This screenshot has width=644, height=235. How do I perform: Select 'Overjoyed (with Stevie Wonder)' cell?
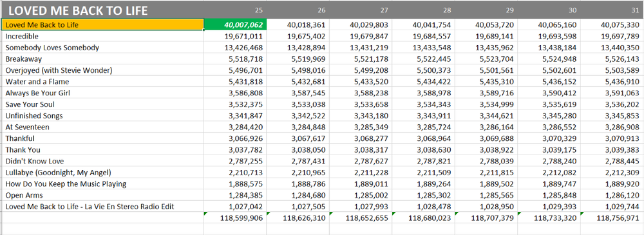pyautogui.click(x=102, y=70)
